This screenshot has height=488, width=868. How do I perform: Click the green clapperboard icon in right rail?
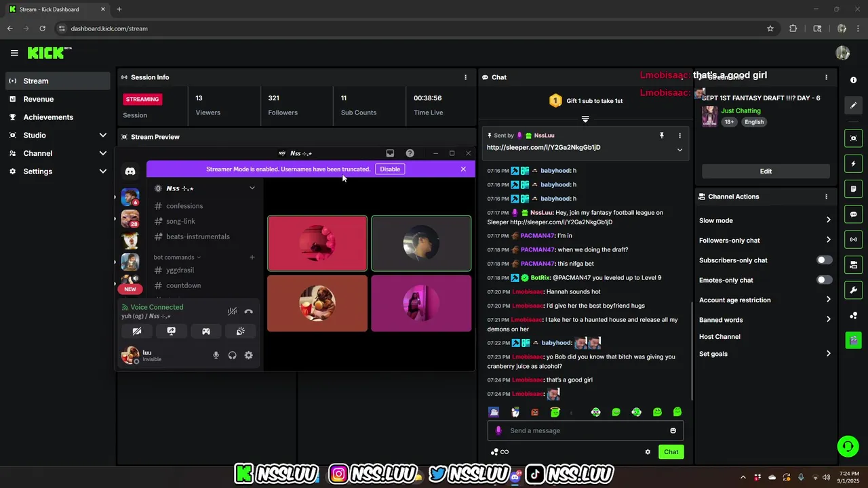853,340
